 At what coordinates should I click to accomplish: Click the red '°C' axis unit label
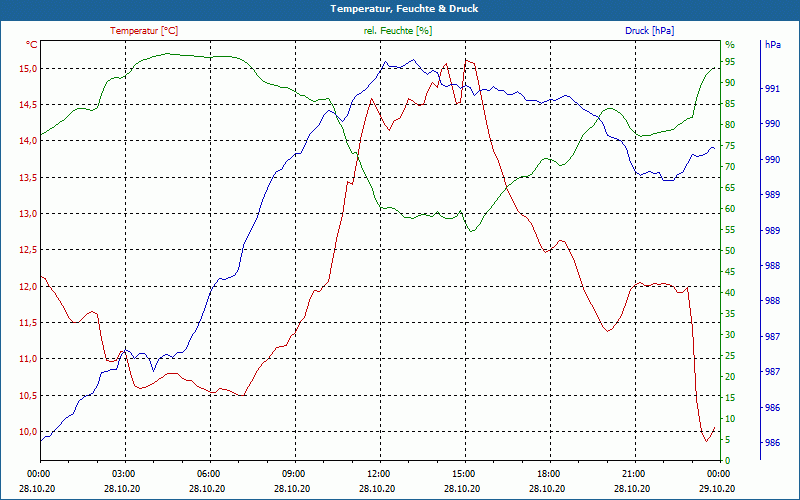point(32,45)
